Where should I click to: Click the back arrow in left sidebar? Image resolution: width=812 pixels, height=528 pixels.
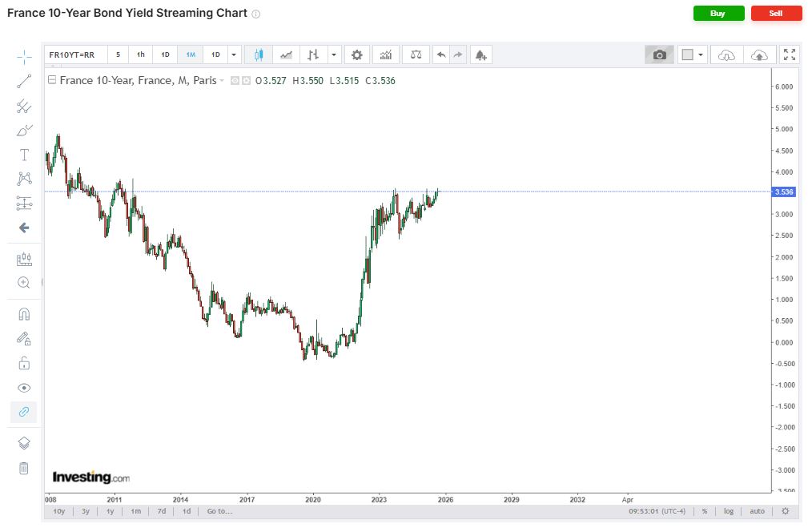click(x=24, y=228)
